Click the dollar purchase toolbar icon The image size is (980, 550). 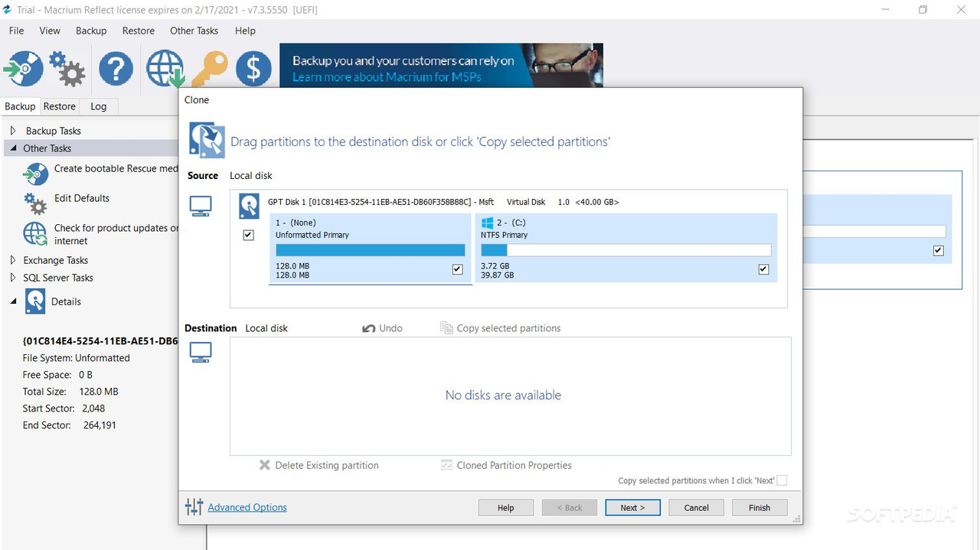click(253, 68)
